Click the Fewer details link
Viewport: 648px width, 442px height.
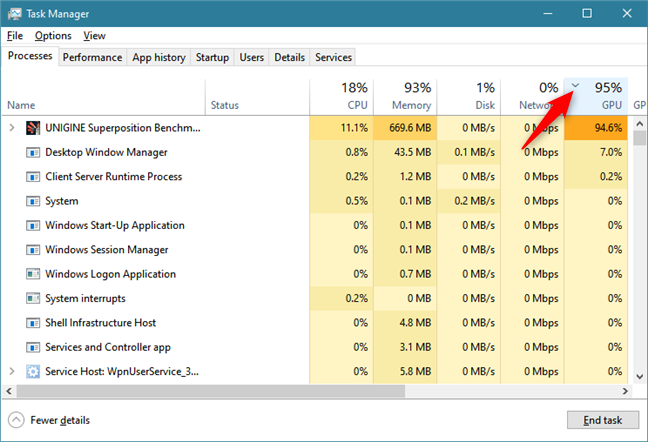tap(60, 421)
